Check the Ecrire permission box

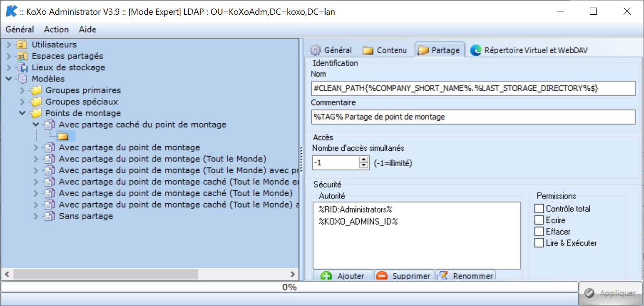[x=539, y=220]
